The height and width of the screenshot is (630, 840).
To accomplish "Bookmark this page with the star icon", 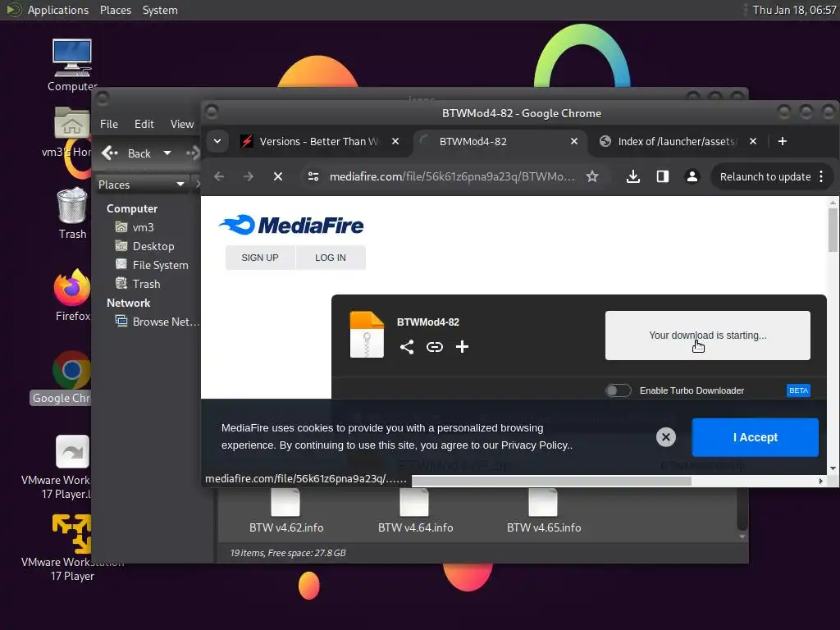I will click(x=592, y=176).
